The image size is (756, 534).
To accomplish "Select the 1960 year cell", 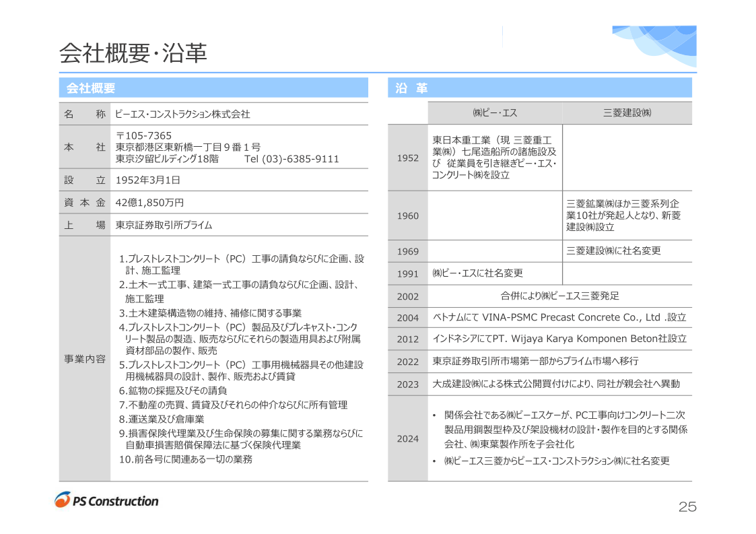I will (x=408, y=215).
